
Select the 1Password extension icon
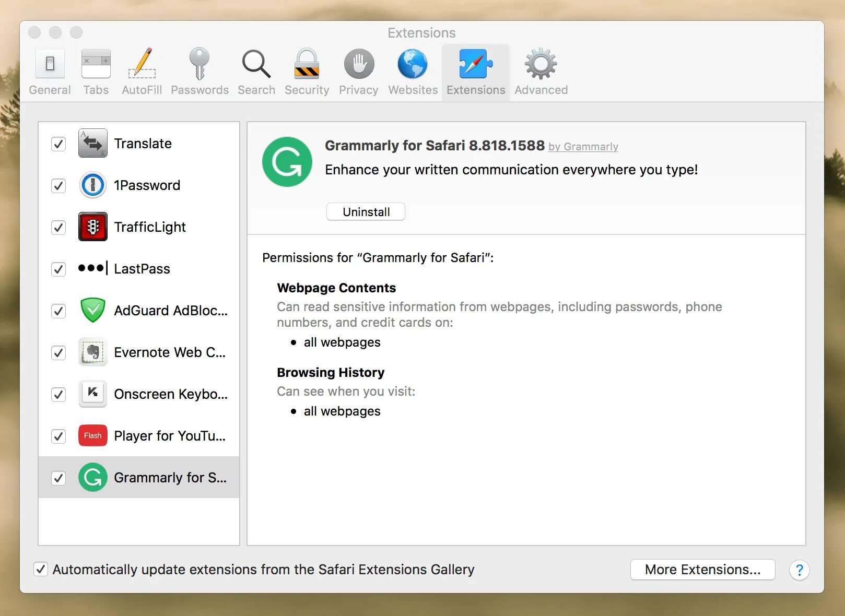click(x=93, y=185)
